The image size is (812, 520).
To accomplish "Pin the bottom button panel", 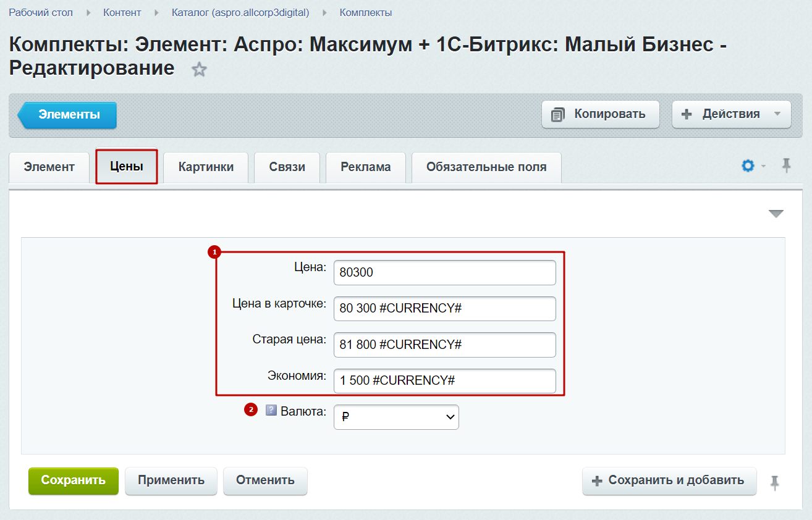I will [774, 482].
